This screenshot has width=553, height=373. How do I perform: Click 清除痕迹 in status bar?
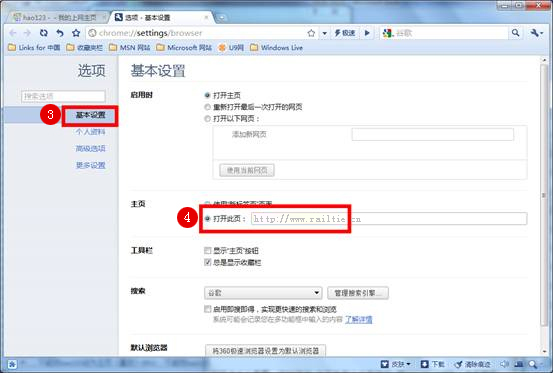point(473,364)
